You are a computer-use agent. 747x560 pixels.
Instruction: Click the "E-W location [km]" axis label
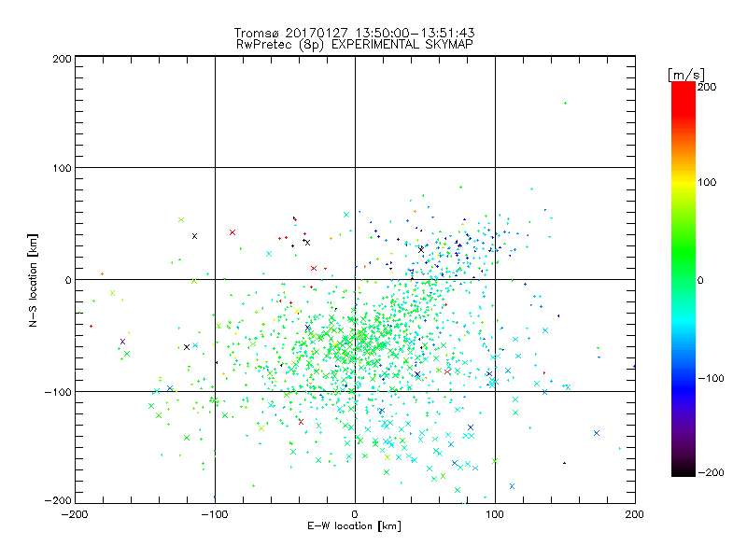click(354, 526)
